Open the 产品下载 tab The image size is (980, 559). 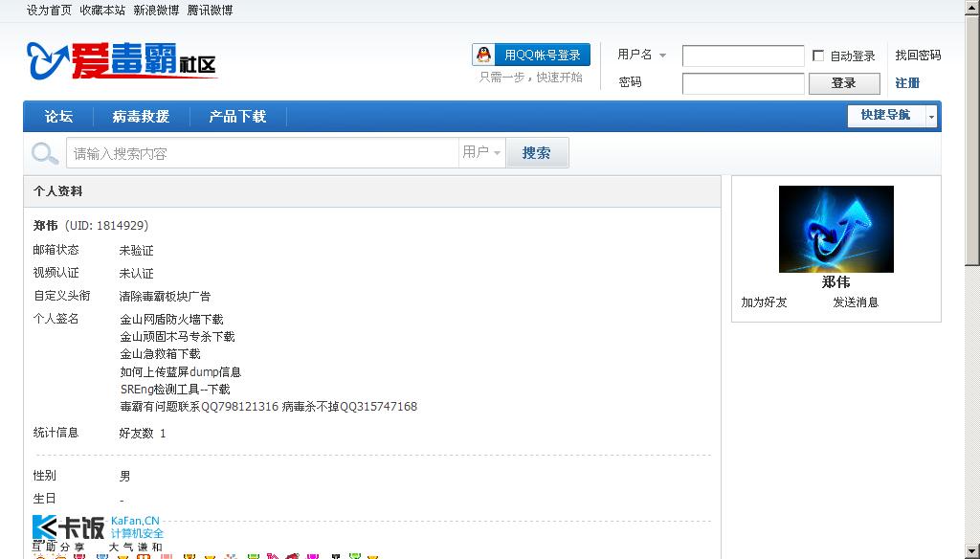(237, 117)
